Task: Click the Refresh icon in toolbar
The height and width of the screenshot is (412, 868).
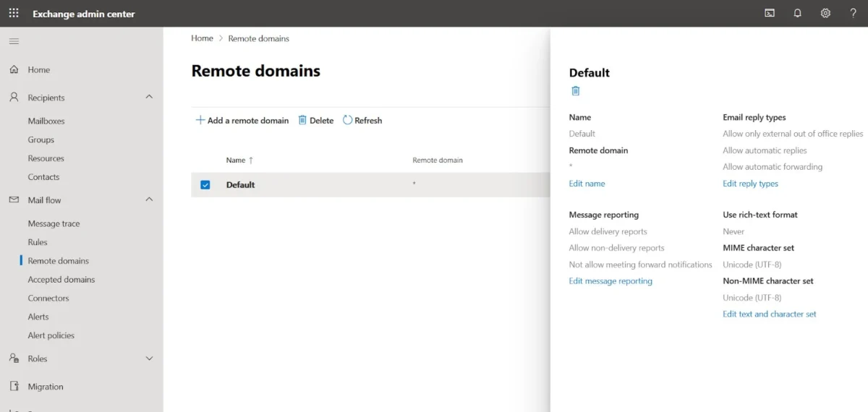Action: pyautogui.click(x=348, y=120)
